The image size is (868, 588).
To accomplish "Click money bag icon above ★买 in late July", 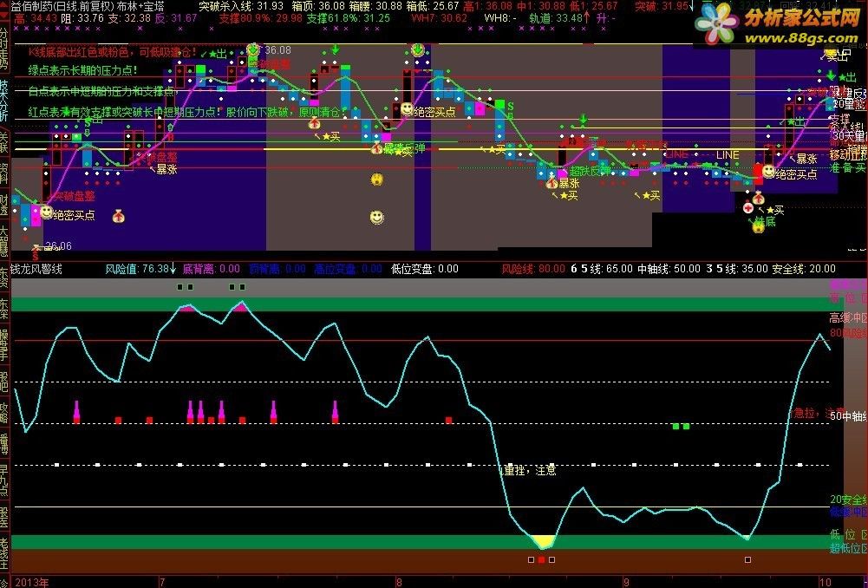I will click(x=315, y=121).
